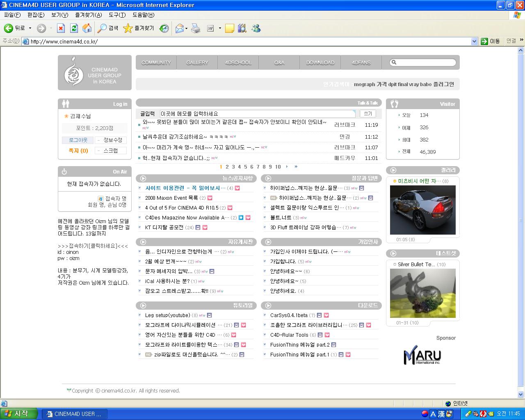Refresh the page with the green arrows icon
This screenshot has height=420, width=525.
74,28
